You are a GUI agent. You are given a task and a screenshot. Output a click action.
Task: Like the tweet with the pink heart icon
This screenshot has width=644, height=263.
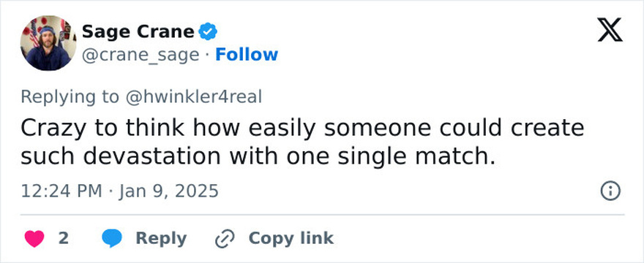click(34, 238)
